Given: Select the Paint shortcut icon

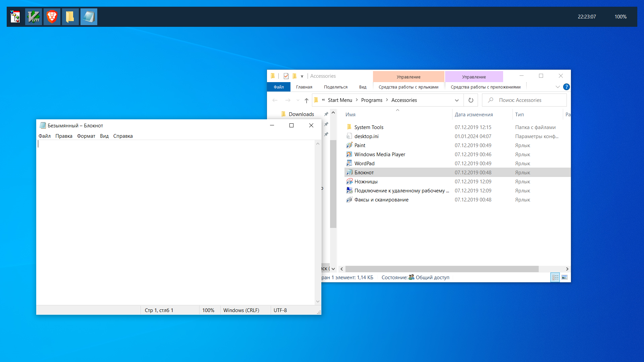Looking at the screenshot, I should (349, 145).
